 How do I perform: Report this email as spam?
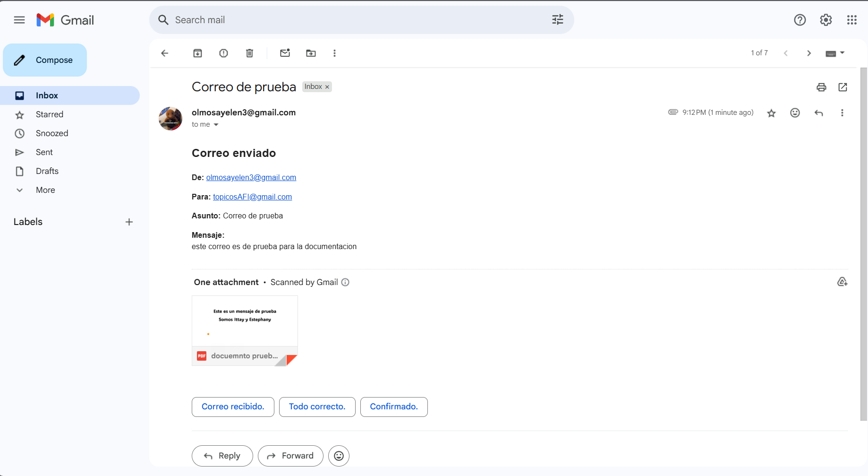(224, 53)
